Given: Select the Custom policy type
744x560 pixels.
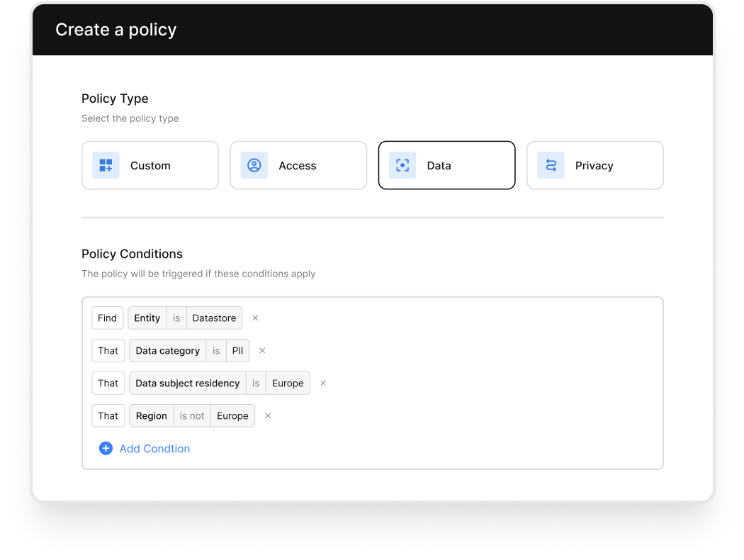Looking at the screenshot, I should pos(150,165).
